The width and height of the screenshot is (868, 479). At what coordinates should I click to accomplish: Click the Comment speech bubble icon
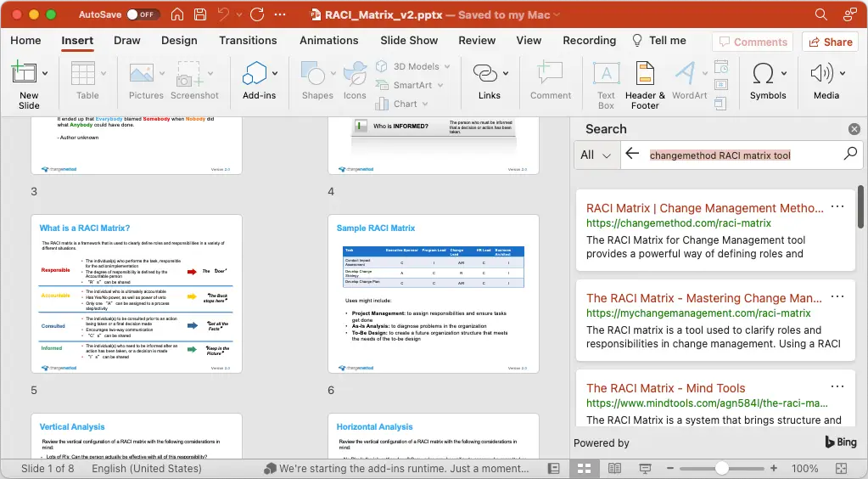pyautogui.click(x=551, y=73)
